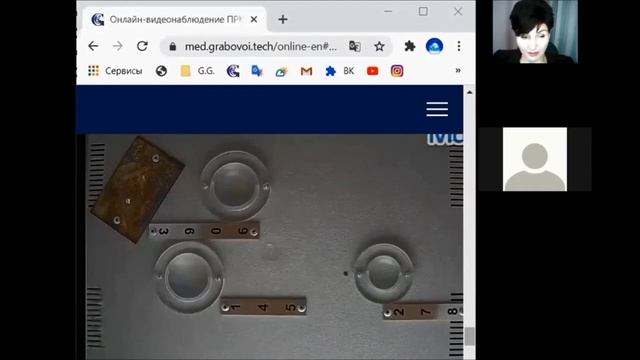Open the Extensions puzzle icon
This screenshot has height=360, width=640.
410,46
